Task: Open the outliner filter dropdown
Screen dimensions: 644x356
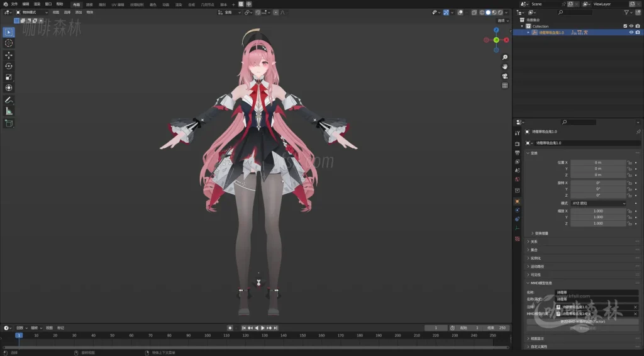Action: (628, 13)
